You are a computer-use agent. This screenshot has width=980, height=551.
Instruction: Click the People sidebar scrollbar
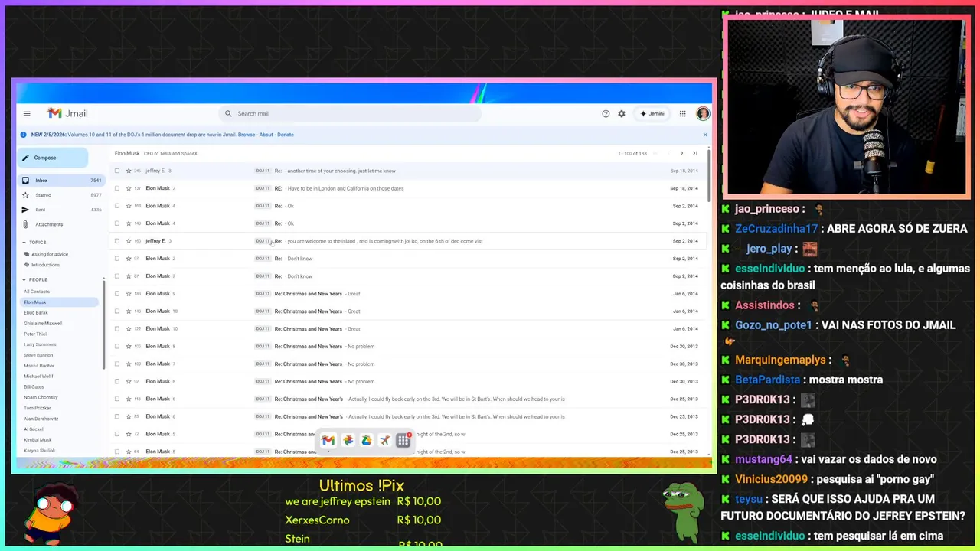click(x=103, y=325)
